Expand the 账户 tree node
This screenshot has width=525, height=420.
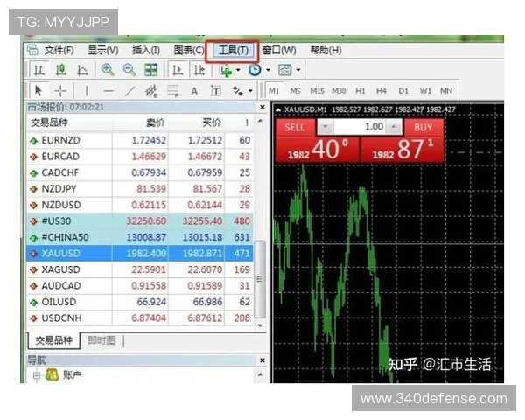pyautogui.click(x=36, y=375)
